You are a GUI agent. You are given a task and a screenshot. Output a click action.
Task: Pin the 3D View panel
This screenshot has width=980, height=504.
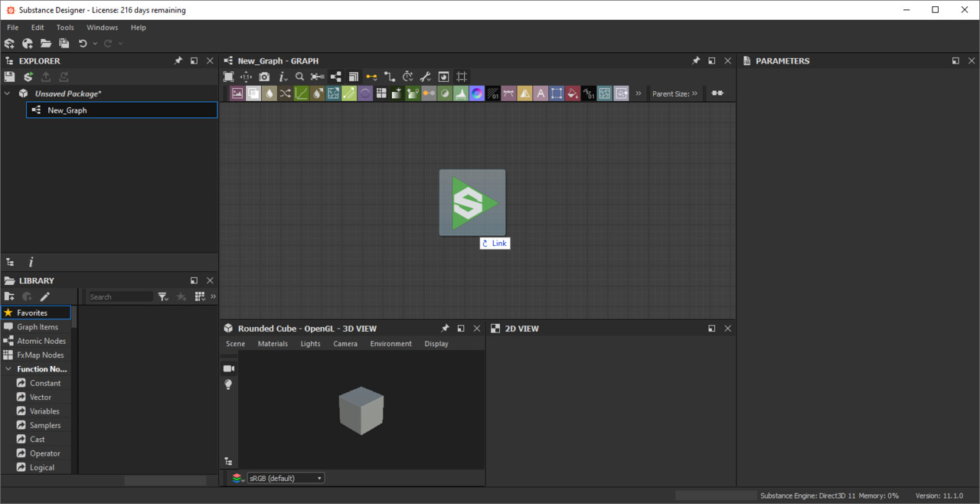tap(445, 329)
